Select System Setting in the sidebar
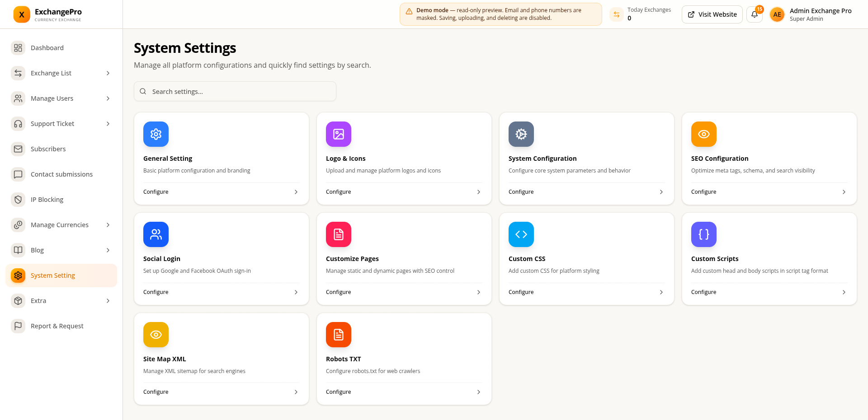 (61, 275)
